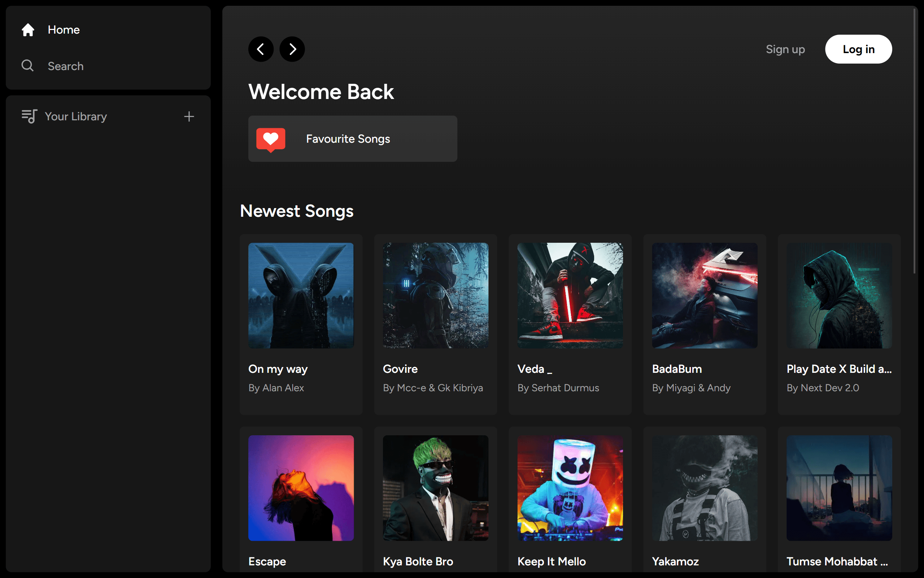Click the Veda _ cover art

[x=570, y=296]
